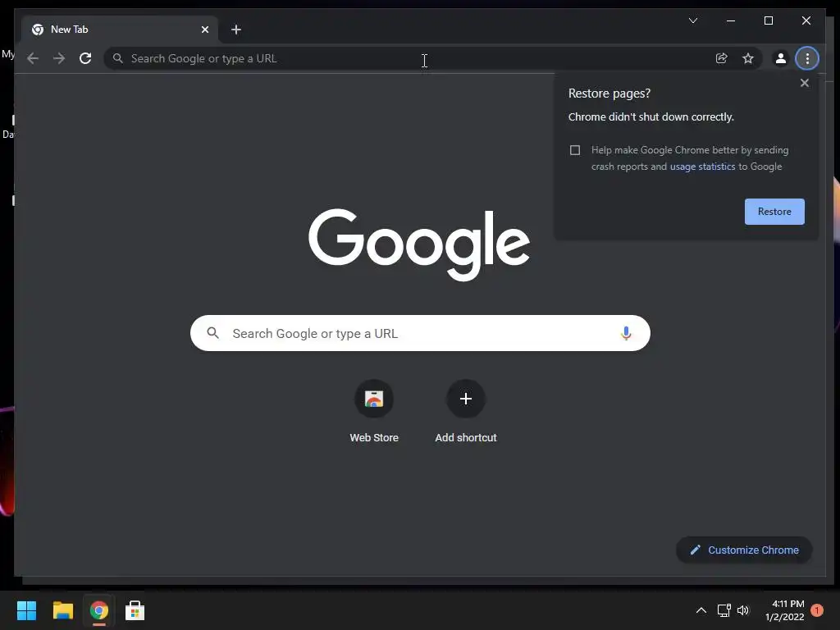Open File Explorer from the taskbar
The width and height of the screenshot is (840, 630).
point(62,610)
